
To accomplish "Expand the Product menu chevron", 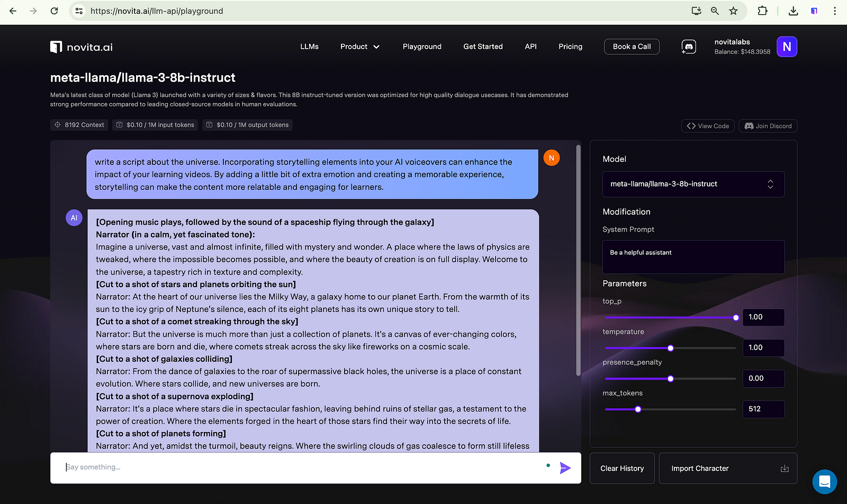I will (376, 47).
